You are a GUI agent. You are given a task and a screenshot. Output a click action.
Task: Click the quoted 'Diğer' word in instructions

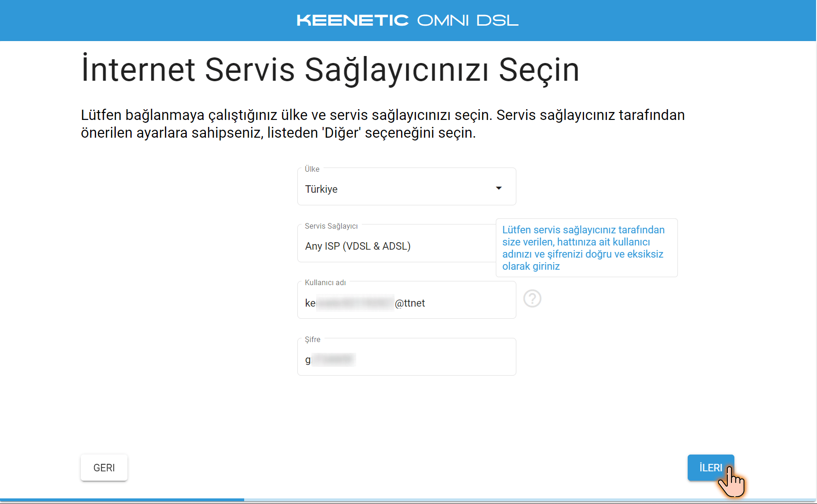pos(342,133)
